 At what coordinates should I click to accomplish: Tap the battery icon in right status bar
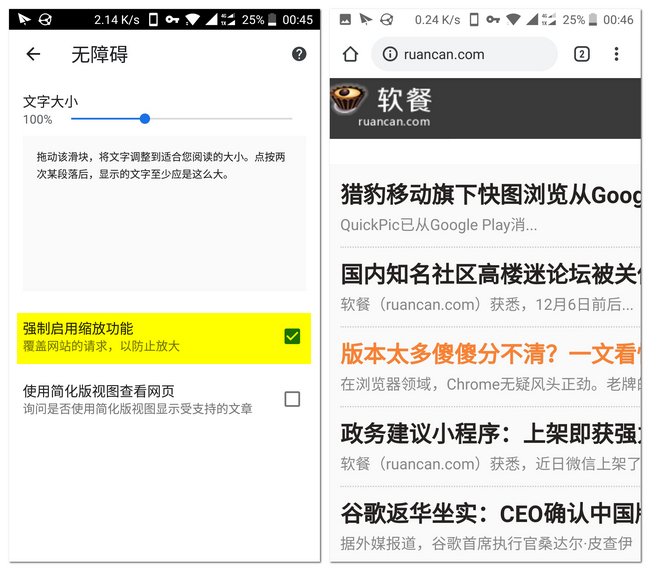596,19
